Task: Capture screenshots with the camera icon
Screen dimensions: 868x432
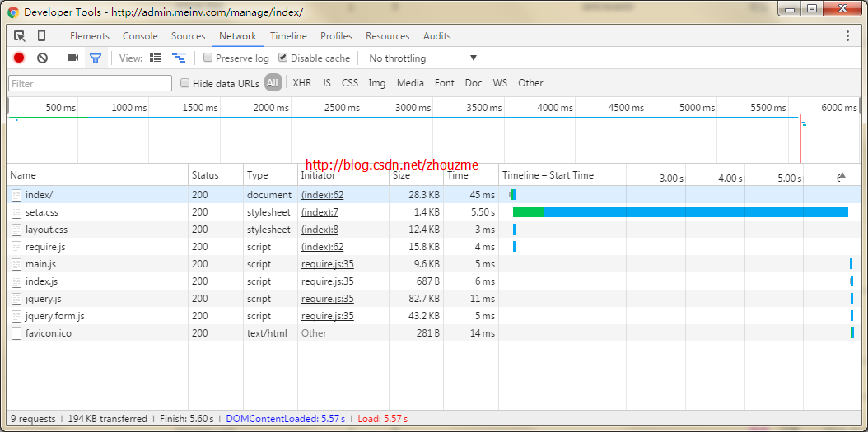Action: (x=72, y=58)
